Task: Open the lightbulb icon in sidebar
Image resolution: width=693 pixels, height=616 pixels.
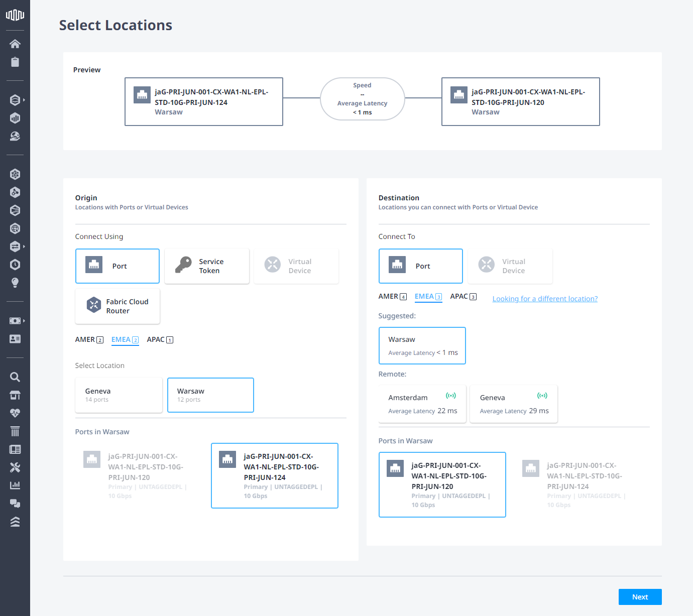Action: click(x=15, y=283)
